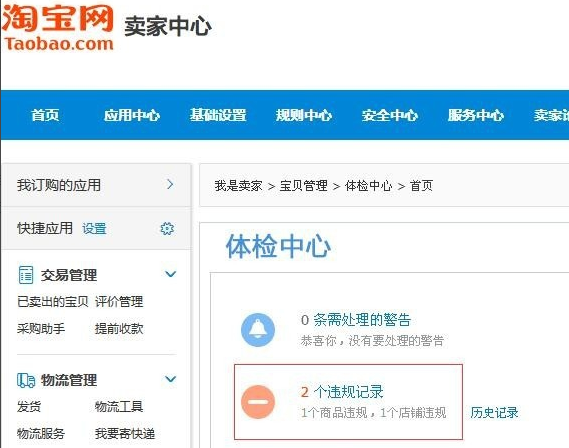Click 我订购的应用 heading

tap(59, 185)
